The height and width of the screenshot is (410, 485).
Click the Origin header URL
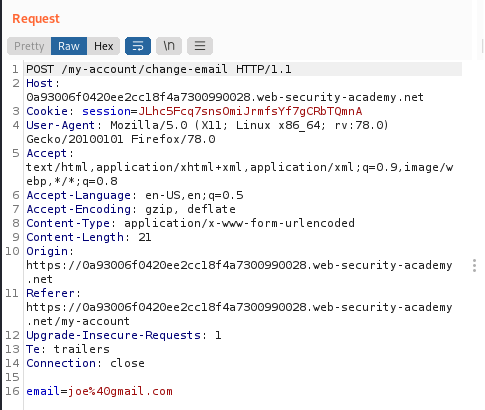pyautogui.click(x=239, y=272)
